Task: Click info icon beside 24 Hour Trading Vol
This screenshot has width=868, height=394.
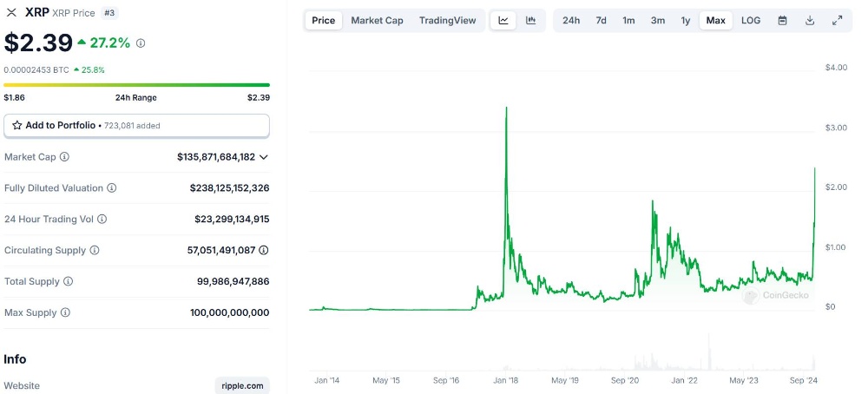Action: tap(102, 220)
